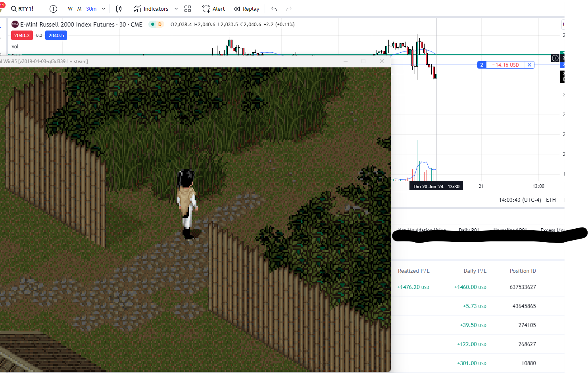Undo the last chart action
Screen dimensions: 588x373
click(x=274, y=9)
